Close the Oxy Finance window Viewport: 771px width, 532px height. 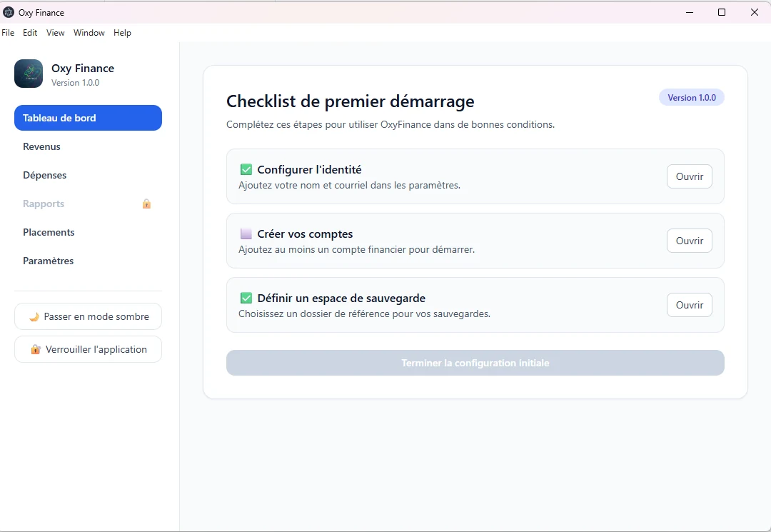click(755, 12)
